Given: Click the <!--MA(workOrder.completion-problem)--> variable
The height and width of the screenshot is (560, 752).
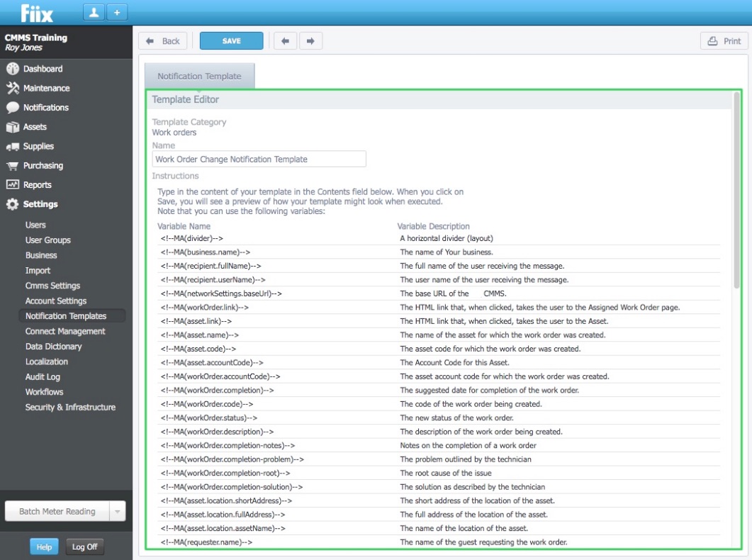Looking at the screenshot, I should (232, 459).
